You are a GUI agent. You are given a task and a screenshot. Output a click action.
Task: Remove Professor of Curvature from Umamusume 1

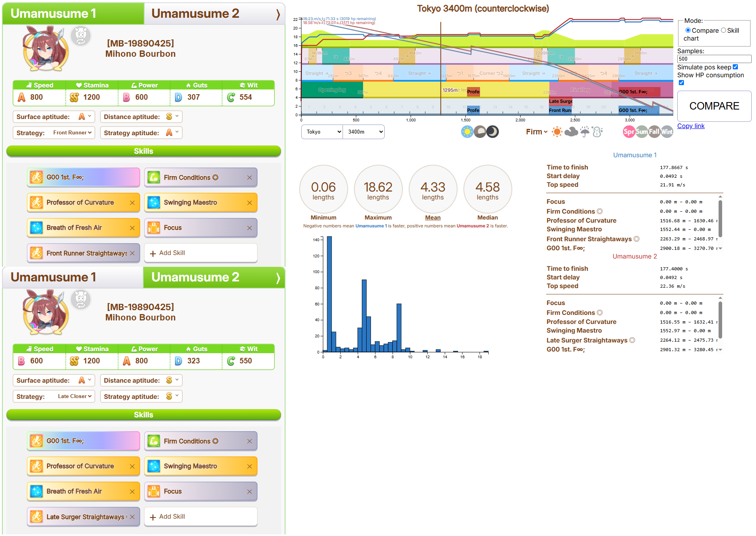point(132,203)
